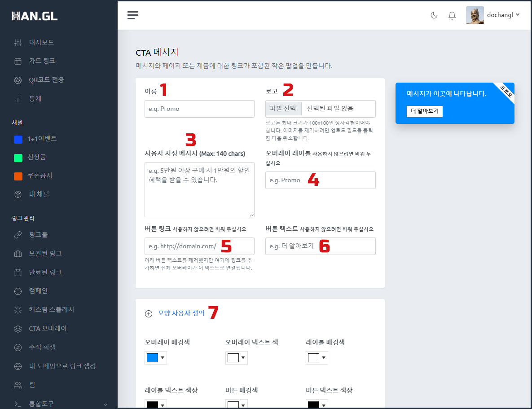The width and height of the screenshot is (532, 409).
Task: Click the 만료된 링크 calendar icon
Action: pyautogui.click(x=18, y=272)
